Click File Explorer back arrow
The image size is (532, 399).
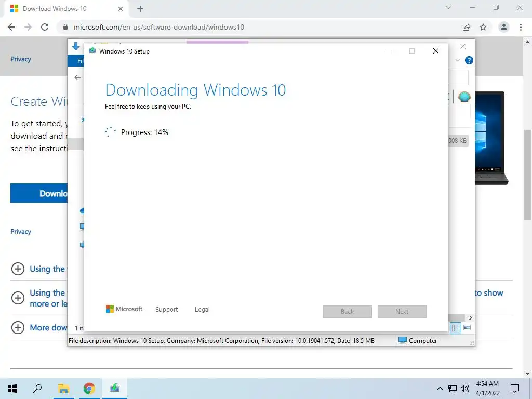(x=77, y=77)
